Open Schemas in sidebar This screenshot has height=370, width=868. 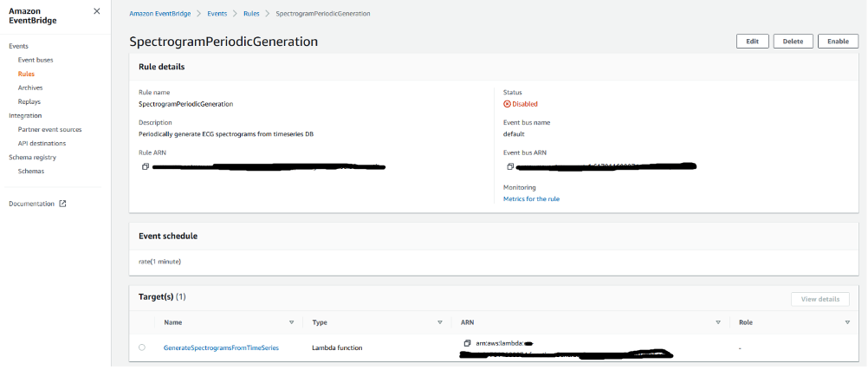click(31, 172)
